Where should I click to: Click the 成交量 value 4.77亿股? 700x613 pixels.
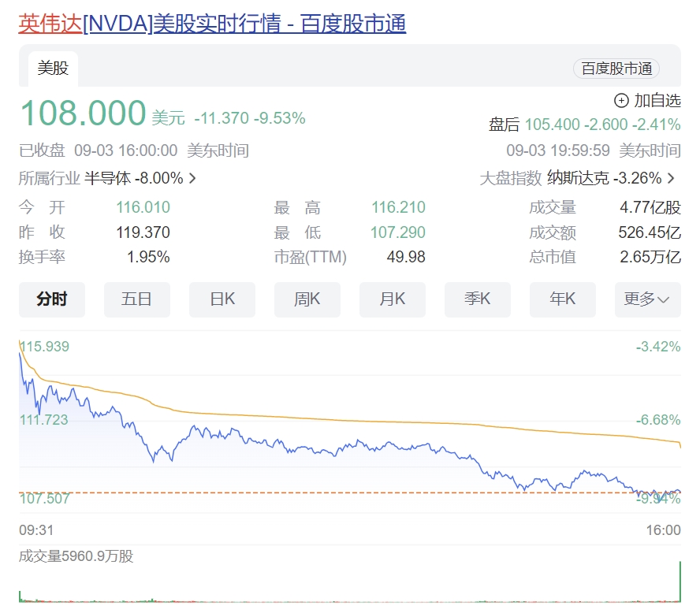point(650,207)
